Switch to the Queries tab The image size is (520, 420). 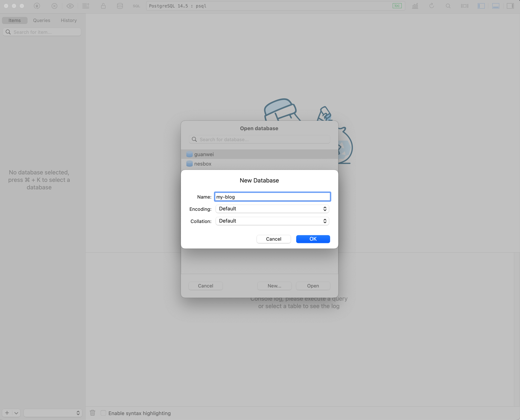(x=42, y=20)
